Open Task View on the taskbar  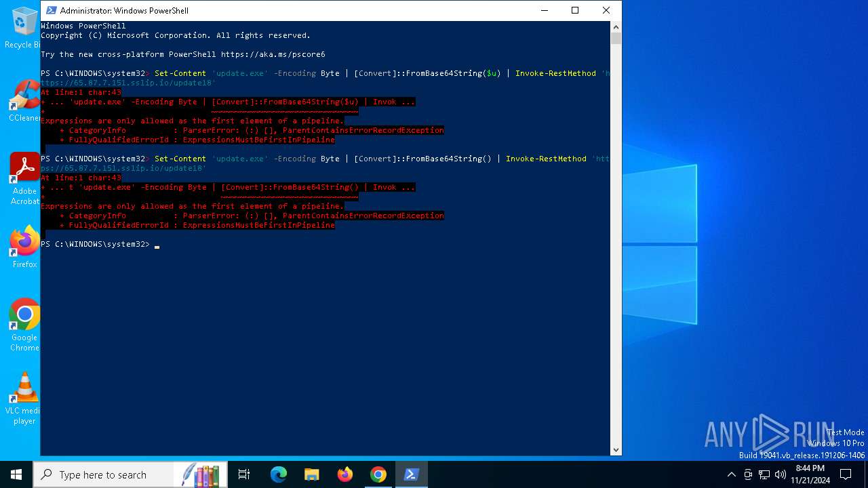coord(244,474)
